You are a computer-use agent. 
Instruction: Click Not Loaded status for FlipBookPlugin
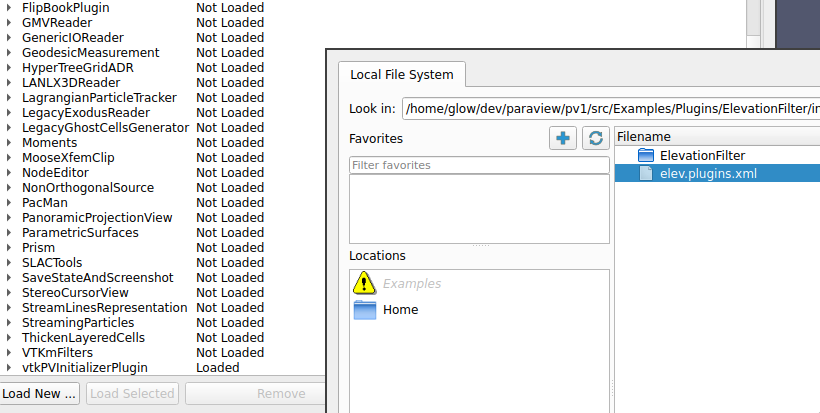click(230, 8)
